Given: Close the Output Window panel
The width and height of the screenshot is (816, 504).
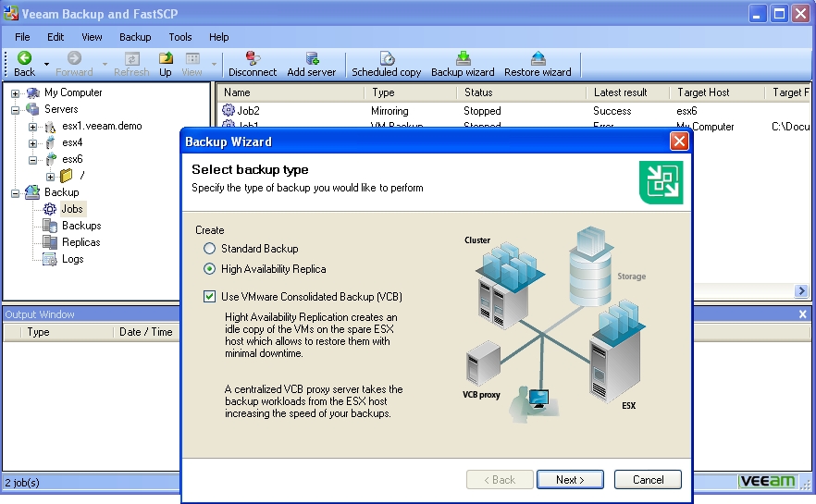Looking at the screenshot, I should (x=802, y=314).
